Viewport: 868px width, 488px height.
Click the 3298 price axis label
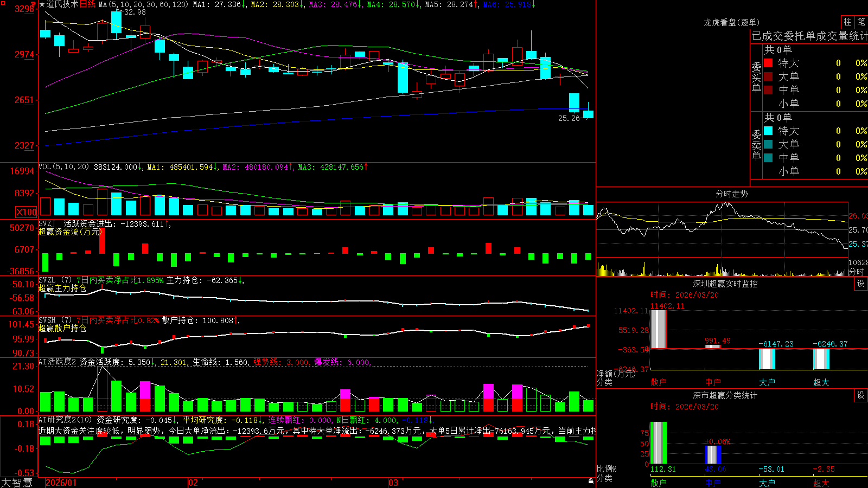pos(24,9)
